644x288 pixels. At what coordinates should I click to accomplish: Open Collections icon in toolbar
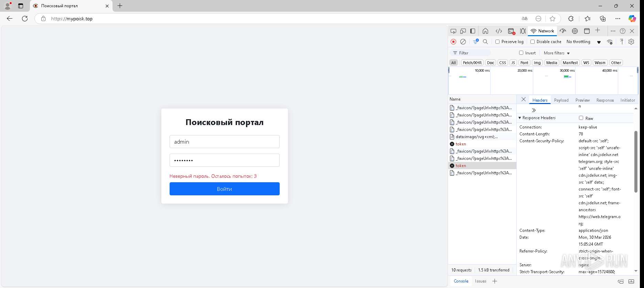(x=603, y=19)
